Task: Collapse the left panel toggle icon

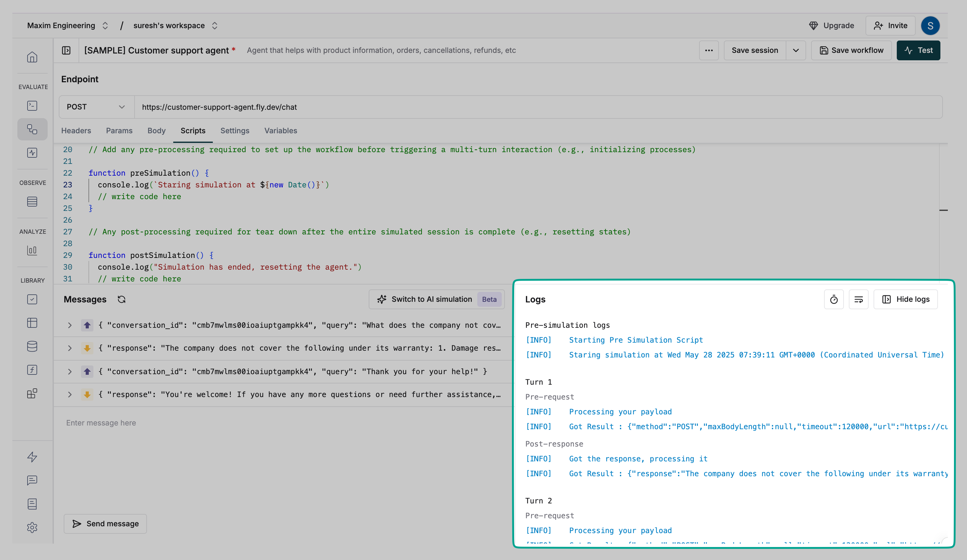Action: [x=66, y=50]
